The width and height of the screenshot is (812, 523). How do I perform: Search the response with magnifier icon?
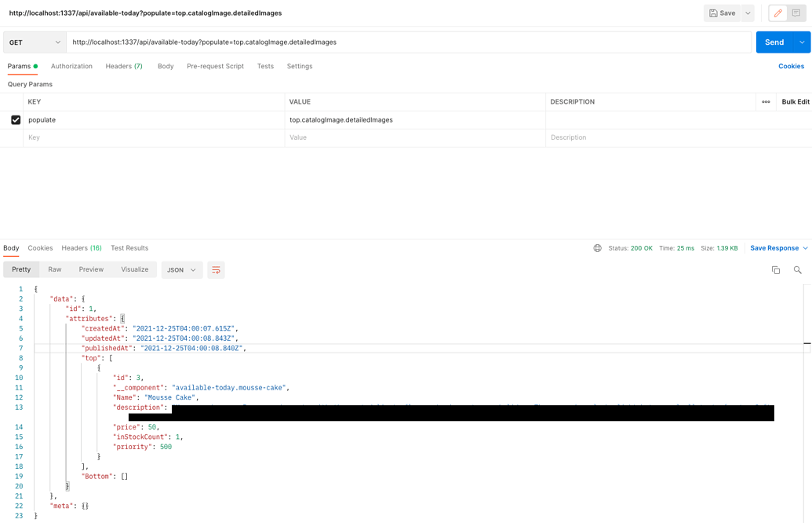pos(797,270)
